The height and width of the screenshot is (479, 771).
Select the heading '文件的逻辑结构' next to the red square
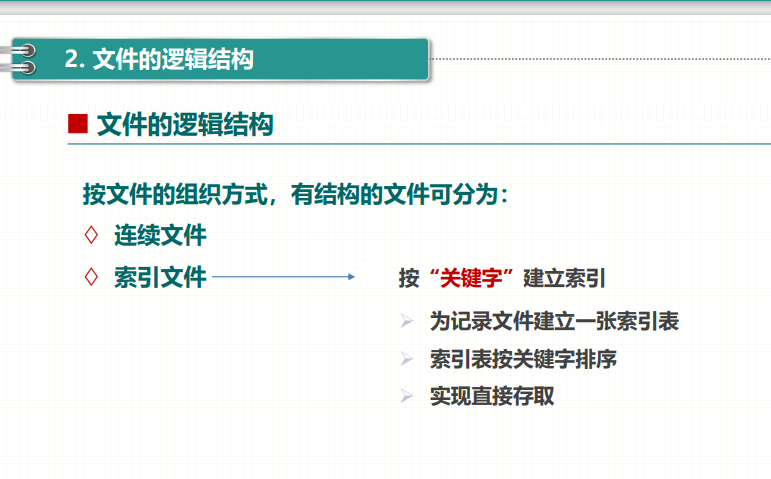click(185, 124)
